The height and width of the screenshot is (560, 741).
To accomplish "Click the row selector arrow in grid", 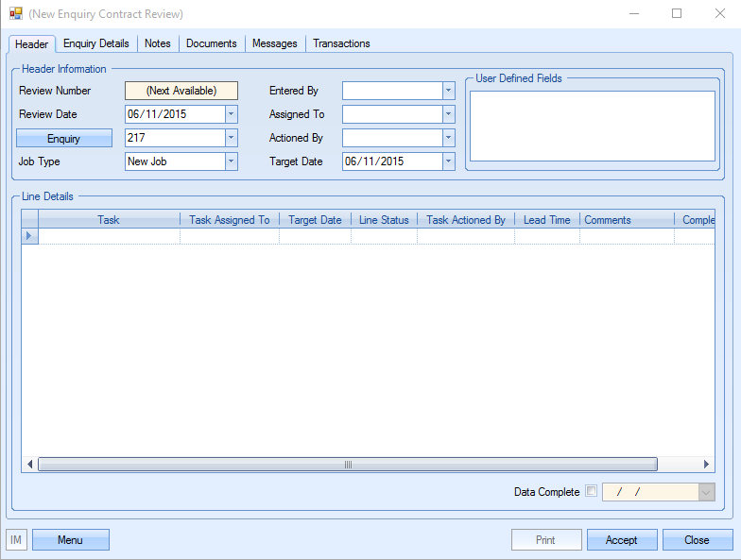I will point(29,236).
